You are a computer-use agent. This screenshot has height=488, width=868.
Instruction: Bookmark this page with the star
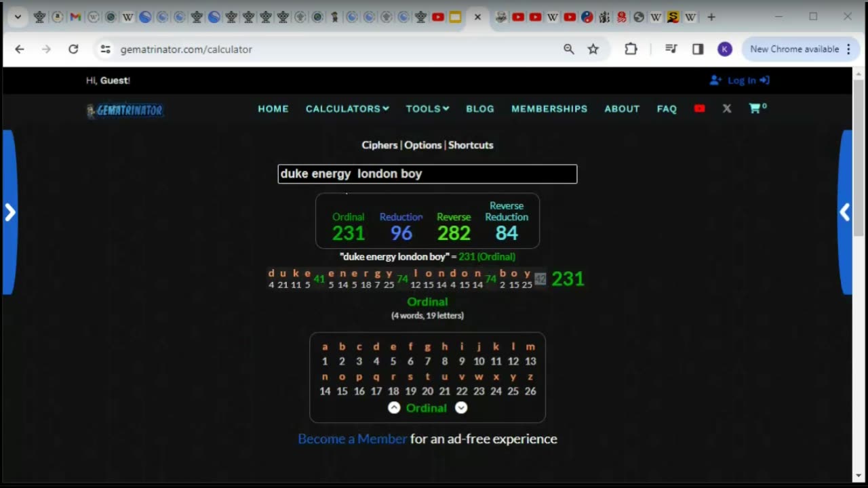point(593,49)
